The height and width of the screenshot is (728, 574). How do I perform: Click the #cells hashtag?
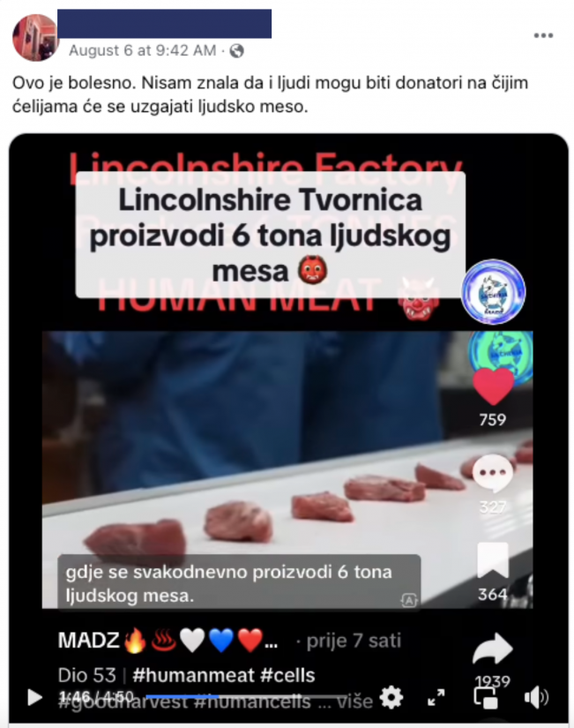(287, 675)
